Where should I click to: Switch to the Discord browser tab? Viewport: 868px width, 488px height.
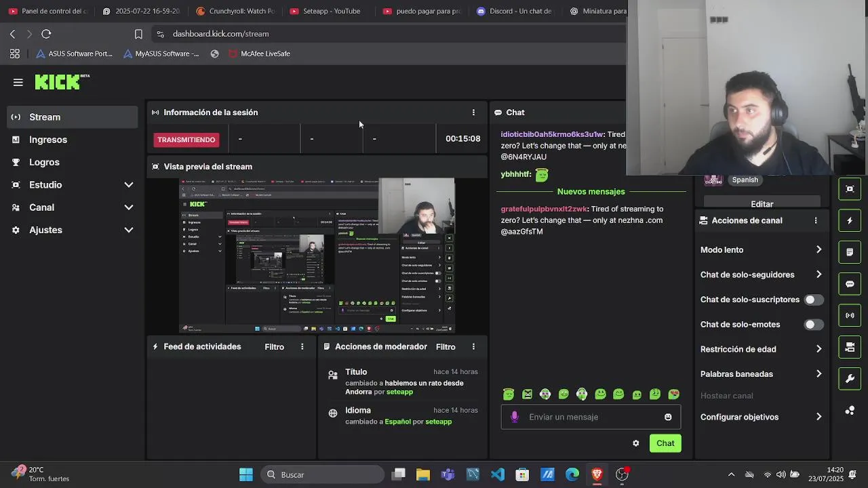[515, 11]
